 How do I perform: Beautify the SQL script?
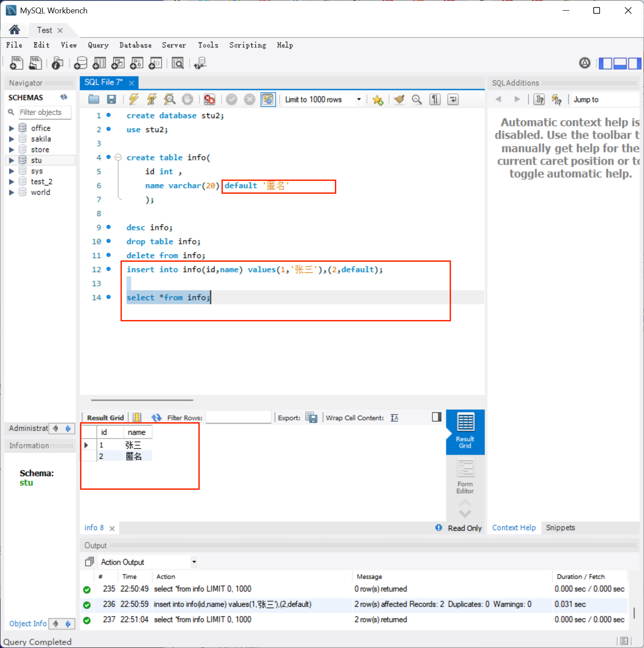pyautogui.click(x=399, y=100)
